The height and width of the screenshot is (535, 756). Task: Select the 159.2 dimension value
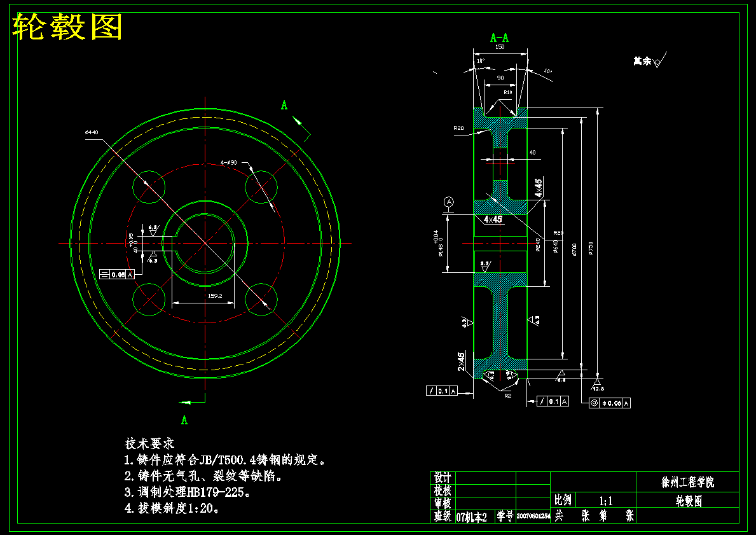pyautogui.click(x=214, y=296)
